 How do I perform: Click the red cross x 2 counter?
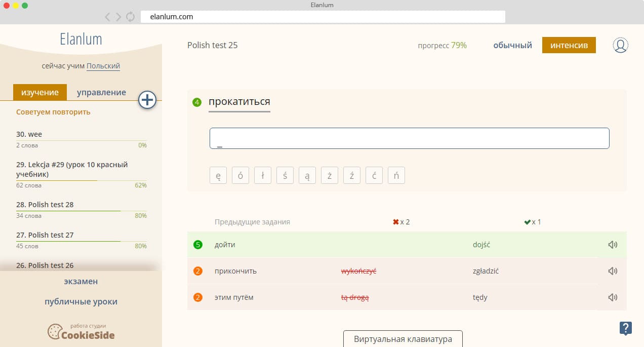401,222
